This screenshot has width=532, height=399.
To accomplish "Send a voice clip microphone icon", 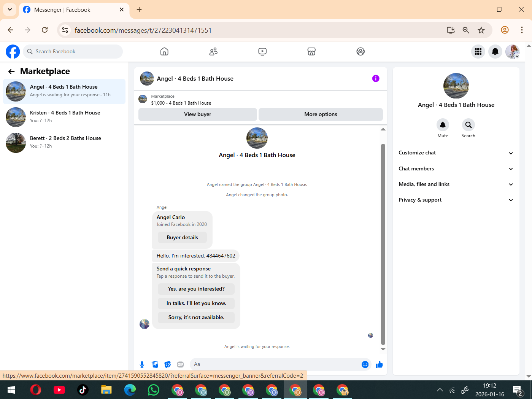I will click(142, 364).
